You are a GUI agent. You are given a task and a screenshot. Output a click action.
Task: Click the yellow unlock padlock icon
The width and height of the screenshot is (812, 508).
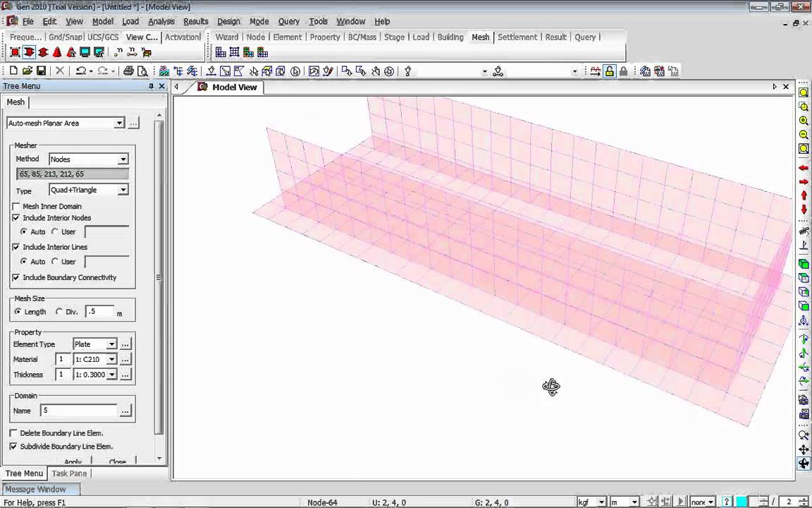pyautogui.click(x=610, y=71)
